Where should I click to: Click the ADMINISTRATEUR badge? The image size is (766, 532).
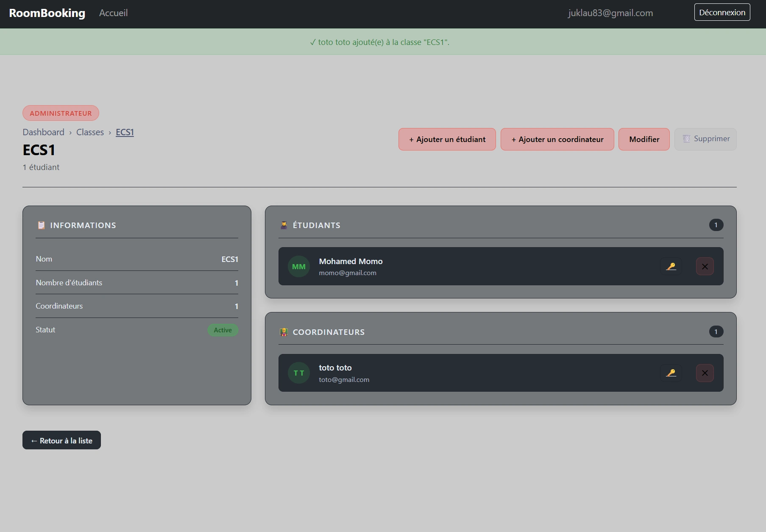tap(61, 113)
